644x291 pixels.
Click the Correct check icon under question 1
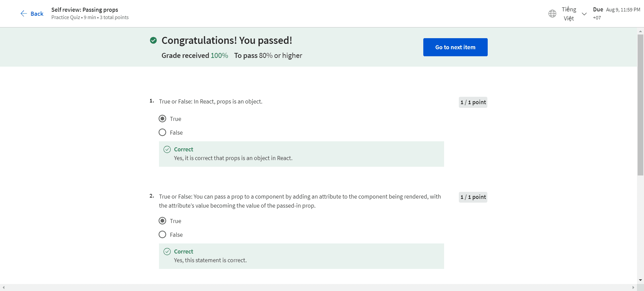(167, 149)
